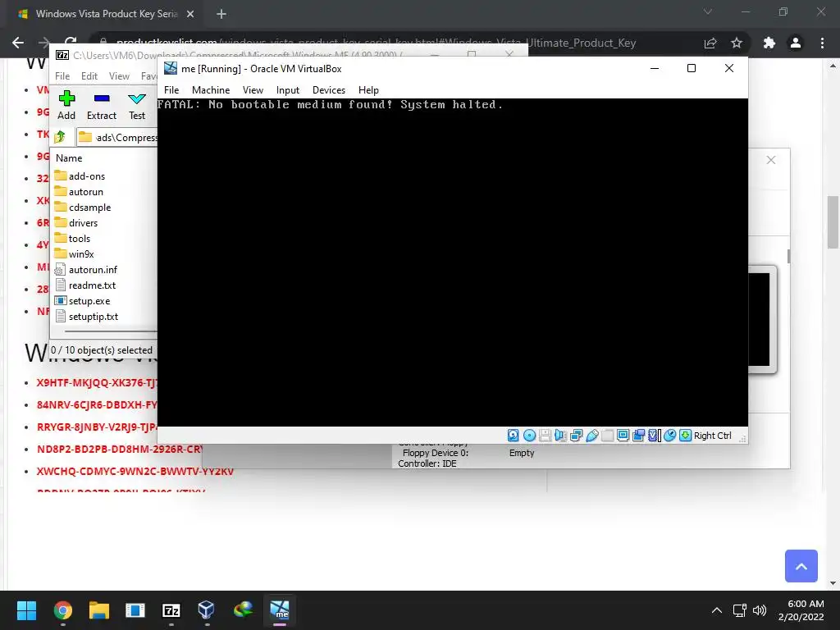
Task: Bookmark this page with the star icon
Action: [737, 43]
